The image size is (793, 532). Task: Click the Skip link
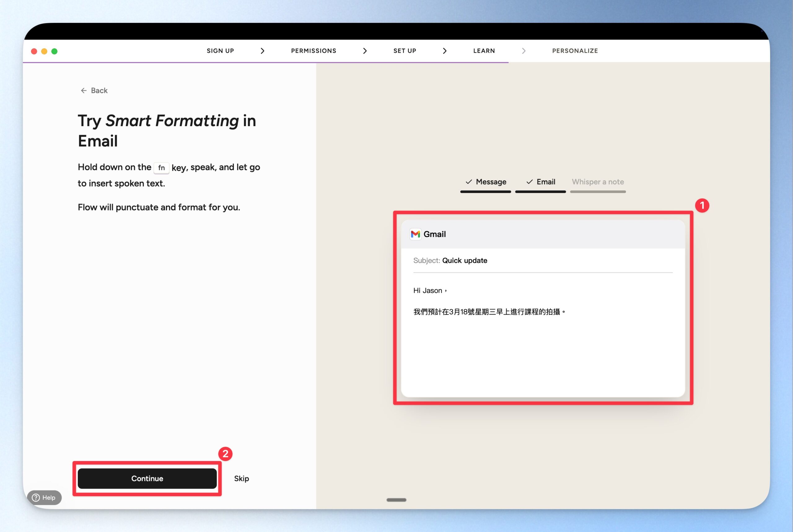click(241, 478)
